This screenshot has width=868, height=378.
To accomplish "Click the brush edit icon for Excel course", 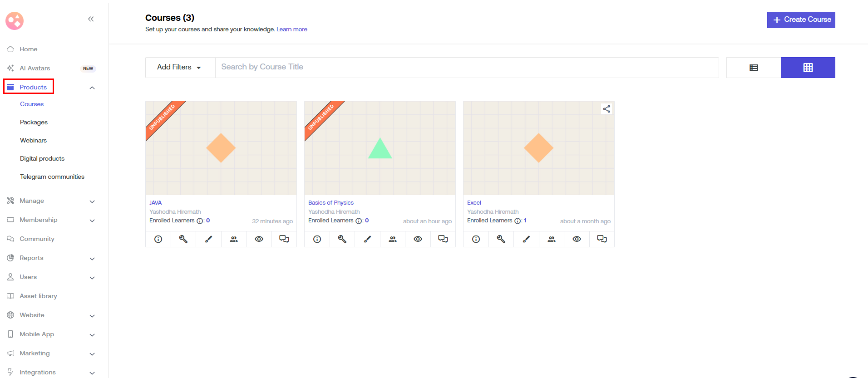I will pos(526,239).
